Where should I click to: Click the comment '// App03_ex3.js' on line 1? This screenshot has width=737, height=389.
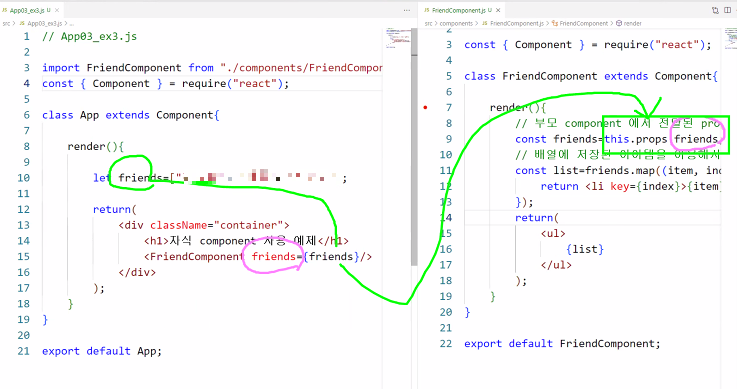(90, 36)
